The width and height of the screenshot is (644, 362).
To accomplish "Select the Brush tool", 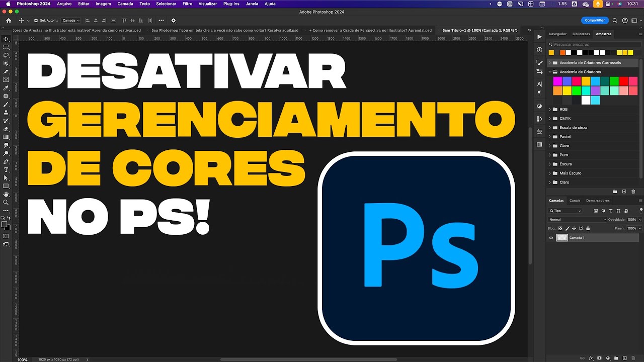I will [x=6, y=104].
